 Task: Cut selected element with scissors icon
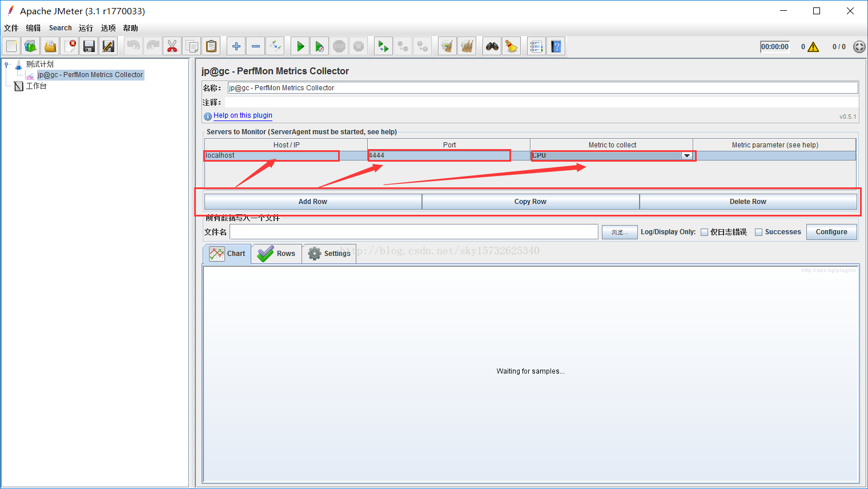tap(172, 46)
